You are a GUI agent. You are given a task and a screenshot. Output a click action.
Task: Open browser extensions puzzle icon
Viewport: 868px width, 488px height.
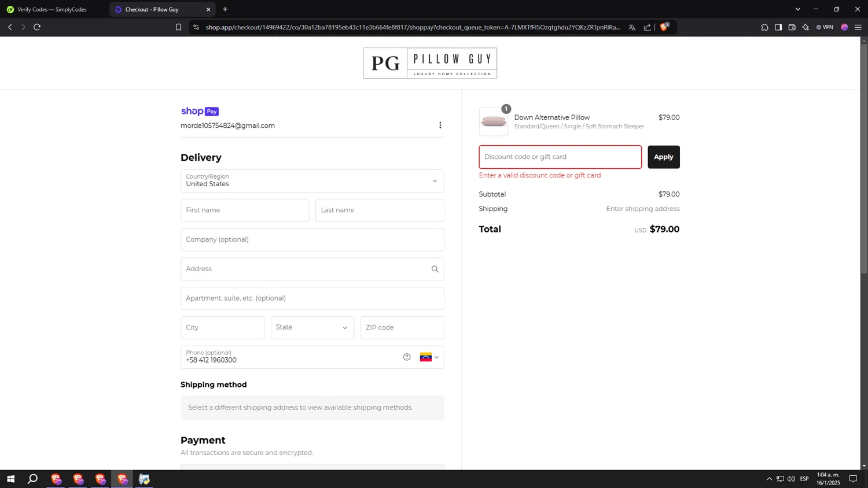(x=764, y=27)
